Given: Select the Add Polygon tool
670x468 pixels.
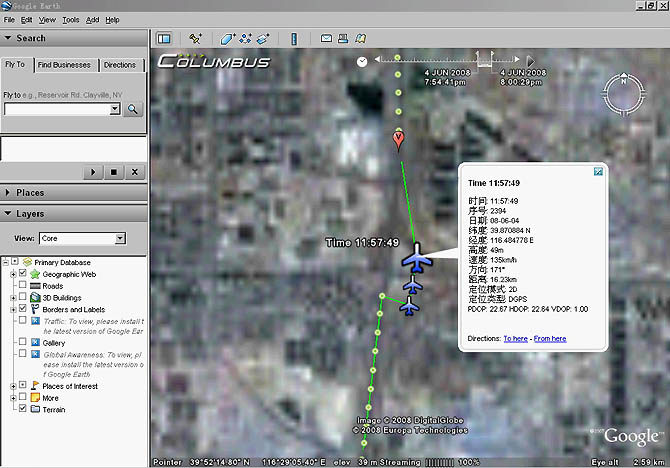Looking at the screenshot, I should tap(227, 39).
